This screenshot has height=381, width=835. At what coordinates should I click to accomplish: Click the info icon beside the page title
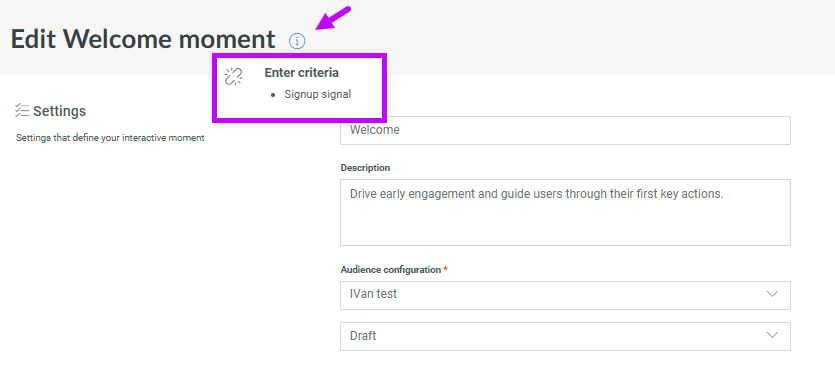pyautogui.click(x=297, y=41)
